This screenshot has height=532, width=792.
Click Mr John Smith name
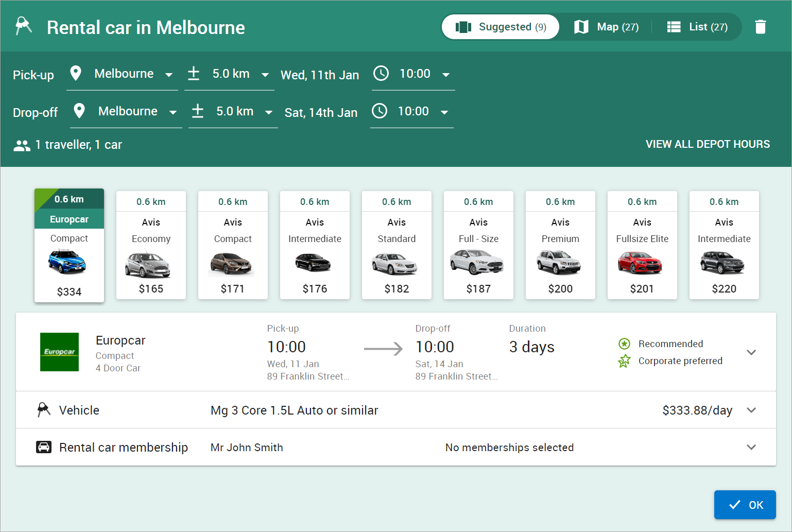point(247,448)
